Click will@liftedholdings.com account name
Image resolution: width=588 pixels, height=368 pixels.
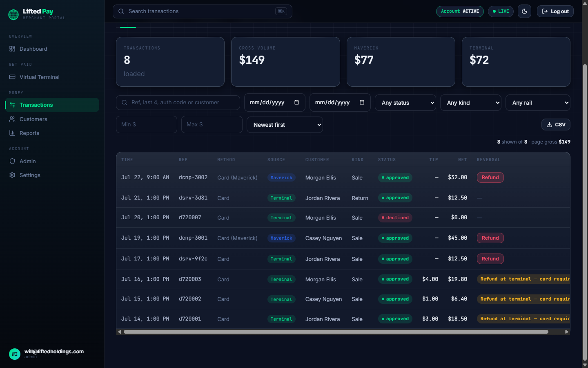(54, 352)
